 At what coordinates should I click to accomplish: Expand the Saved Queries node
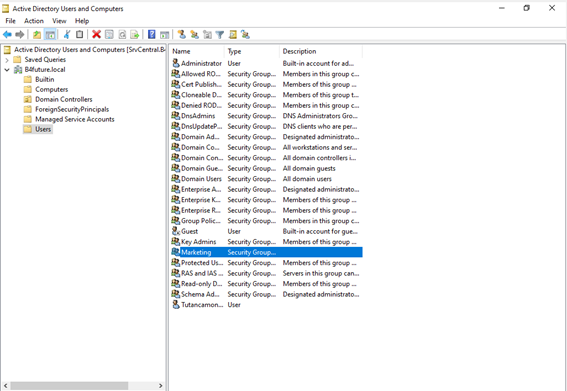pyautogui.click(x=7, y=60)
